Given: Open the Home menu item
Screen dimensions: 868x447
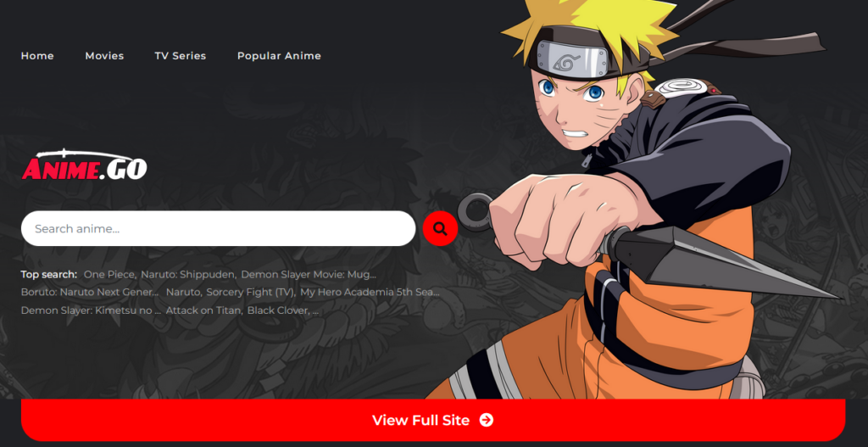Looking at the screenshot, I should click(x=37, y=56).
